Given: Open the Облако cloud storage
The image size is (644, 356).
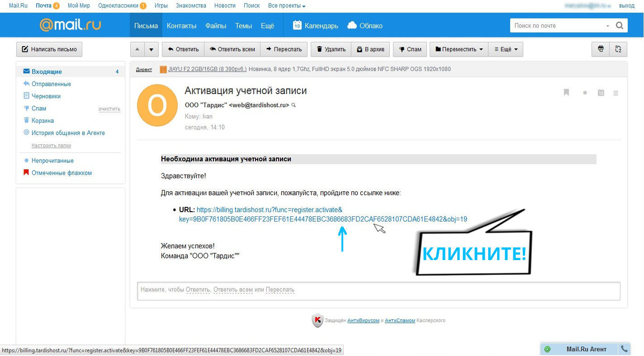Looking at the screenshot, I should 365,26.
